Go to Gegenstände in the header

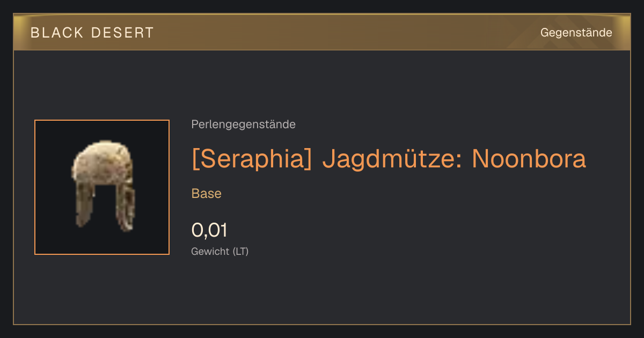(x=576, y=33)
